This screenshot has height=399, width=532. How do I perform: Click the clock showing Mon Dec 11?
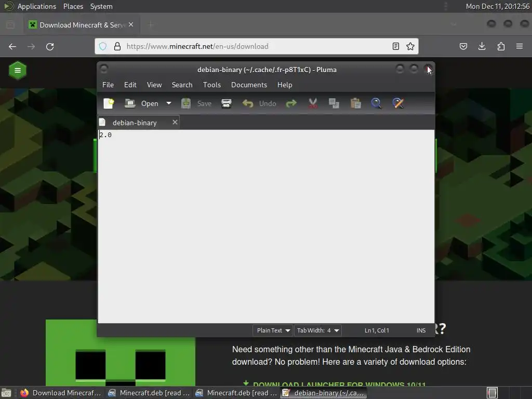point(497,6)
